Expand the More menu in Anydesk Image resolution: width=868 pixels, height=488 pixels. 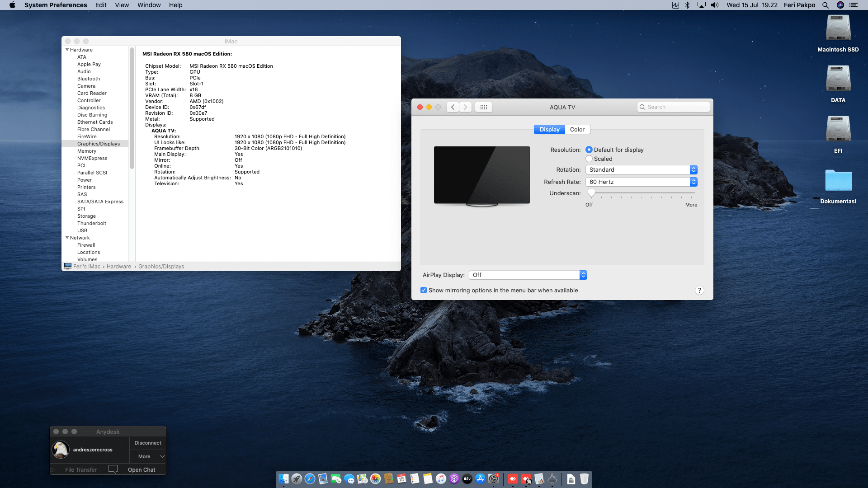tap(148, 456)
